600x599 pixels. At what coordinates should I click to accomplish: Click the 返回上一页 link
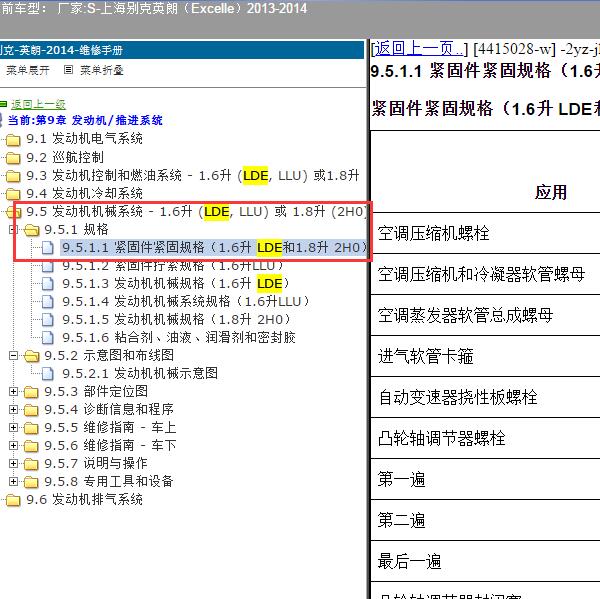click(419, 49)
